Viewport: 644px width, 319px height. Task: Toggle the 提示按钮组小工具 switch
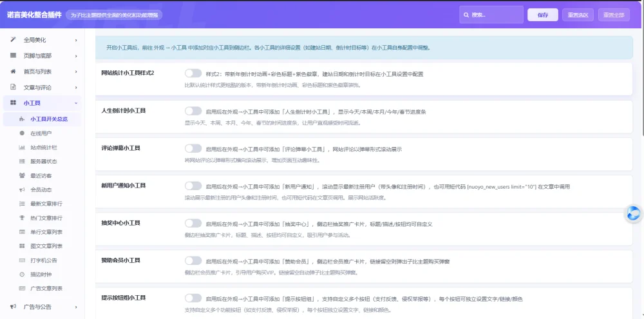pyautogui.click(x=193, y=298)
